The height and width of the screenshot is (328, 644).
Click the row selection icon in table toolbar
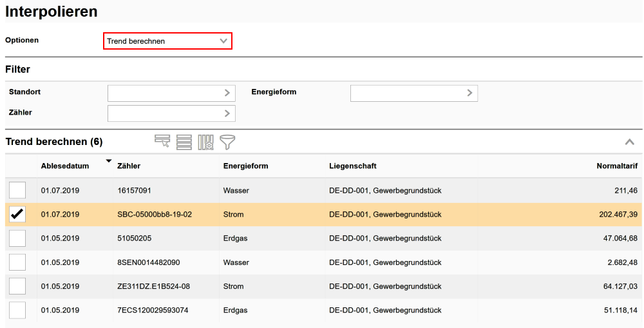162,141
